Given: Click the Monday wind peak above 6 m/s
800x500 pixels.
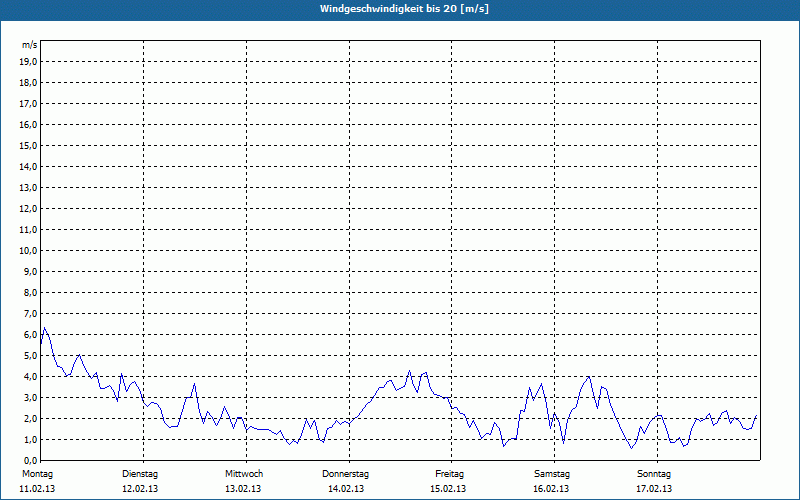Looking at the screenshot, I should [x=44, y=328].
